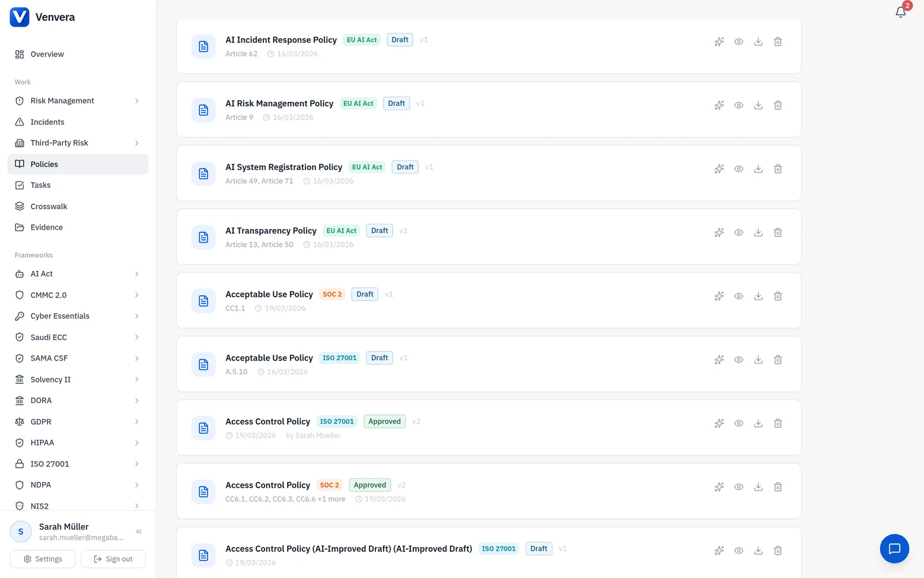This screenshot has height=578, width=924.
Task: Expand the ISO 27001 framework
Action: coord(137,464)
